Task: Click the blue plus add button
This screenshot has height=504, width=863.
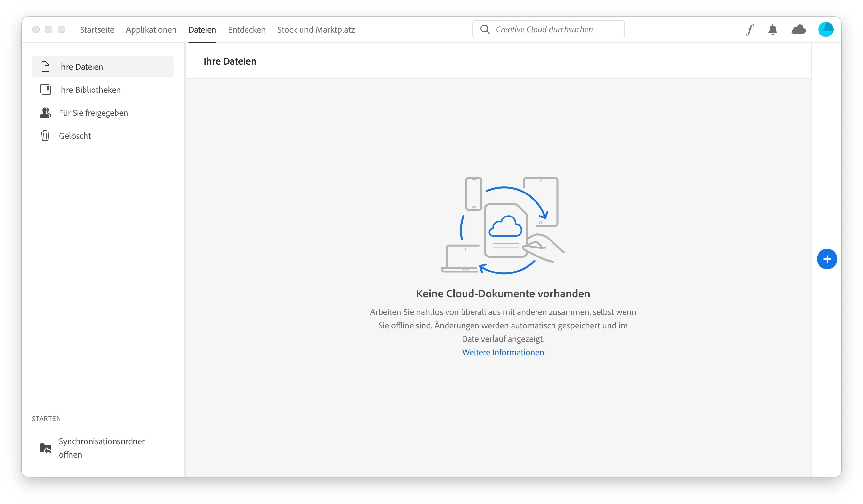Action: point(827,259)
